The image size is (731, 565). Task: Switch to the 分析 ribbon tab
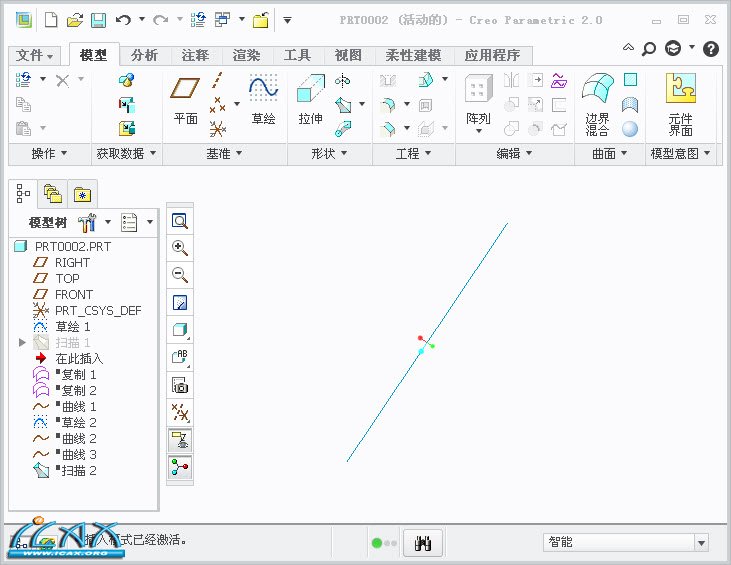pyautogui.click(x=144, y=55)
